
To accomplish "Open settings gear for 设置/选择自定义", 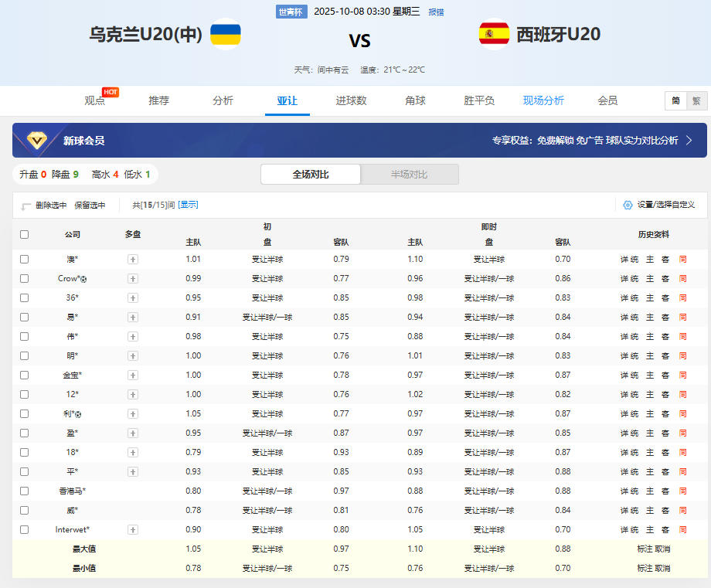I will (x=628, y=205).
